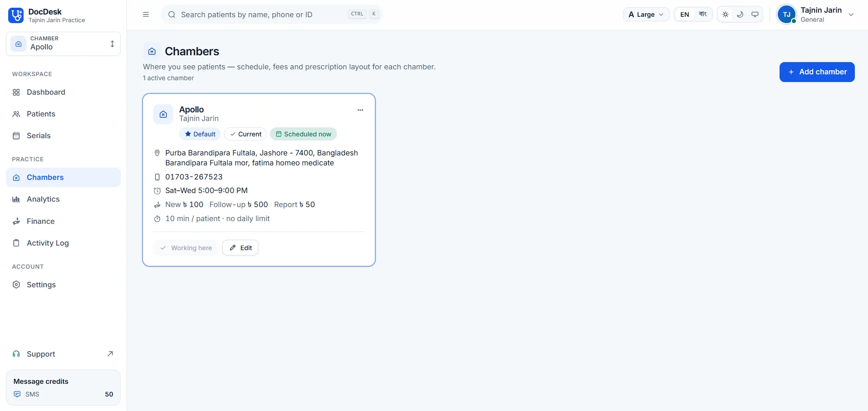This screenshot has height=411, width=868.
Task: Open the Finance section
Action: 63,221
